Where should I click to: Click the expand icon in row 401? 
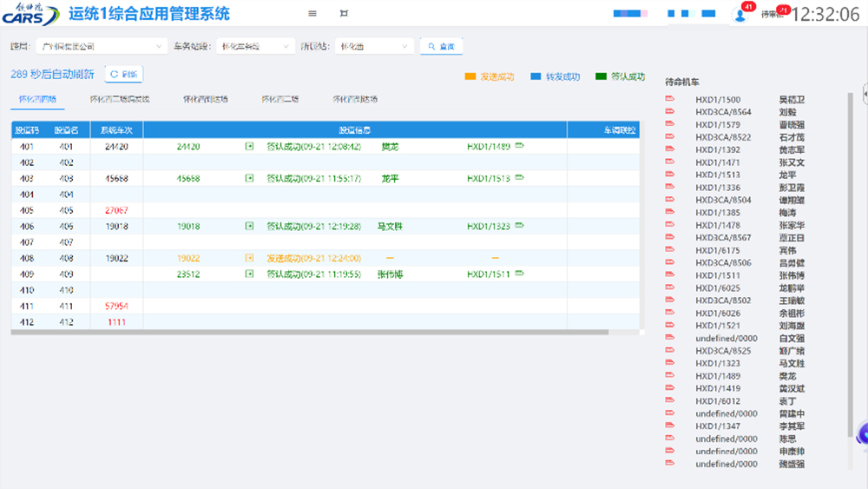coord(249,147)
